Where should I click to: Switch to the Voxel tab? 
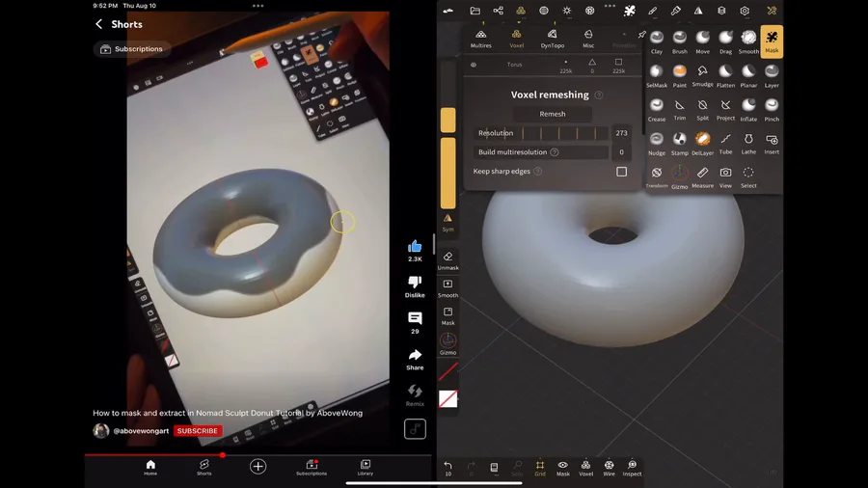(517, 39)
